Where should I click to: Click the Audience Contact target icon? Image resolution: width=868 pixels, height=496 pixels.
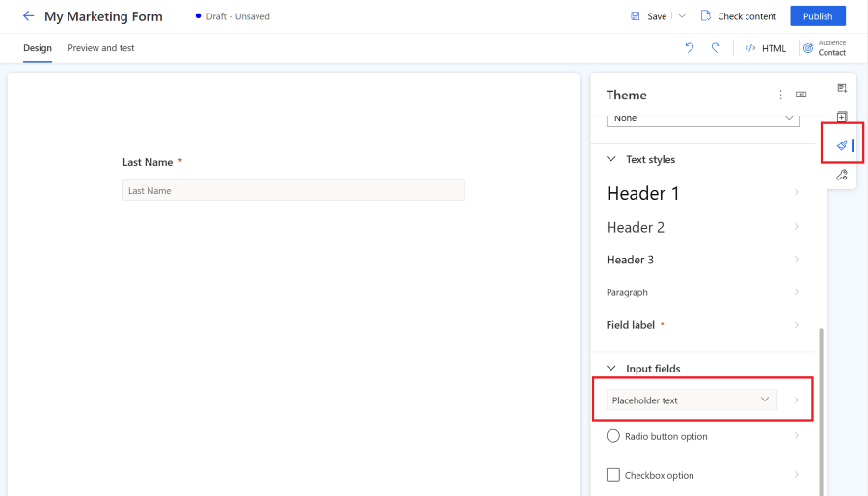807,48
